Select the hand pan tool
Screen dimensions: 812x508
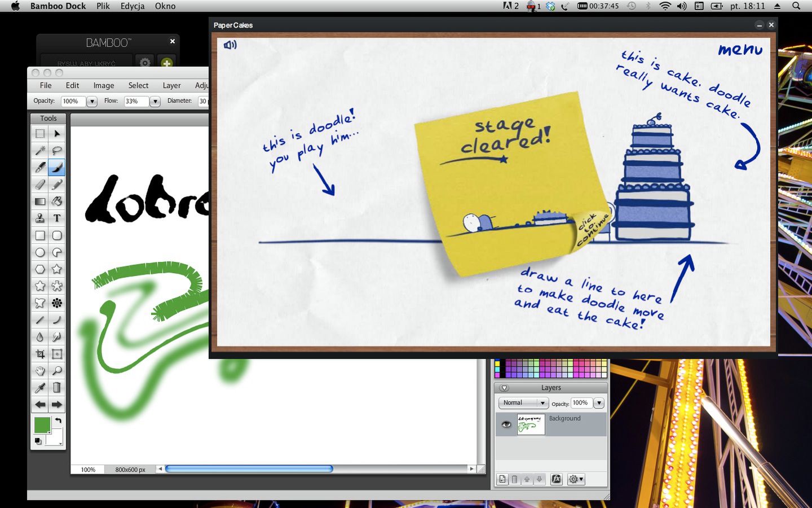coord(40,371)
